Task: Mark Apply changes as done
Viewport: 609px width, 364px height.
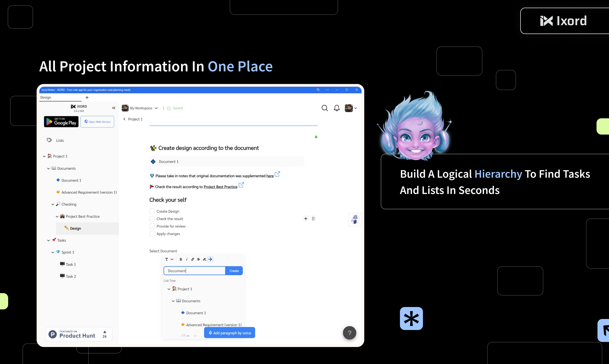Action: pos(152,233)
